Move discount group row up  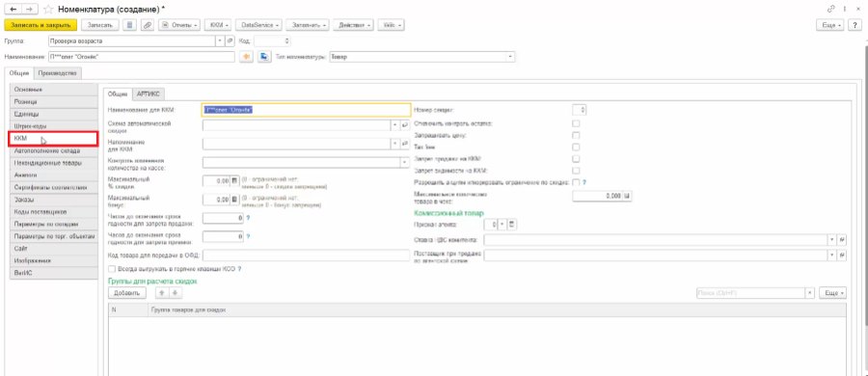pos(162,293)
